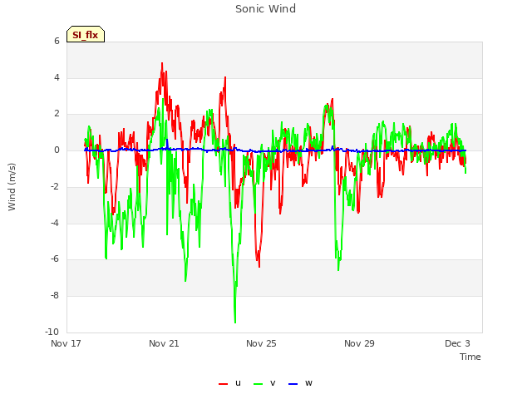Click the 6 y-axis tick label
532x399 pixels.
57,41
